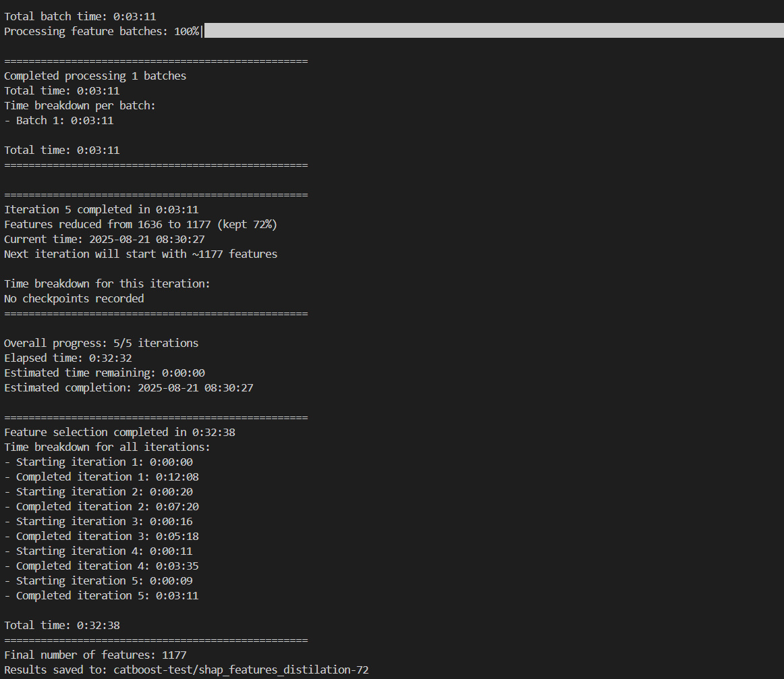Click the 'Completed processing 1 batches' line
The width and height of the screenshot is (784, 679).
pyautogui.click(x=95, y=76)
